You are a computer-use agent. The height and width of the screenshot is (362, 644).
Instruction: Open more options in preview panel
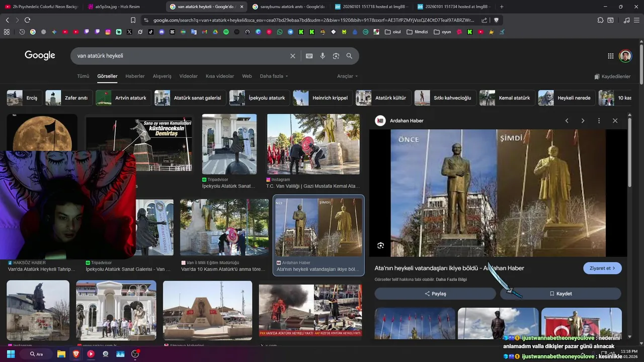pyautogui.click(x=599, y=121)
